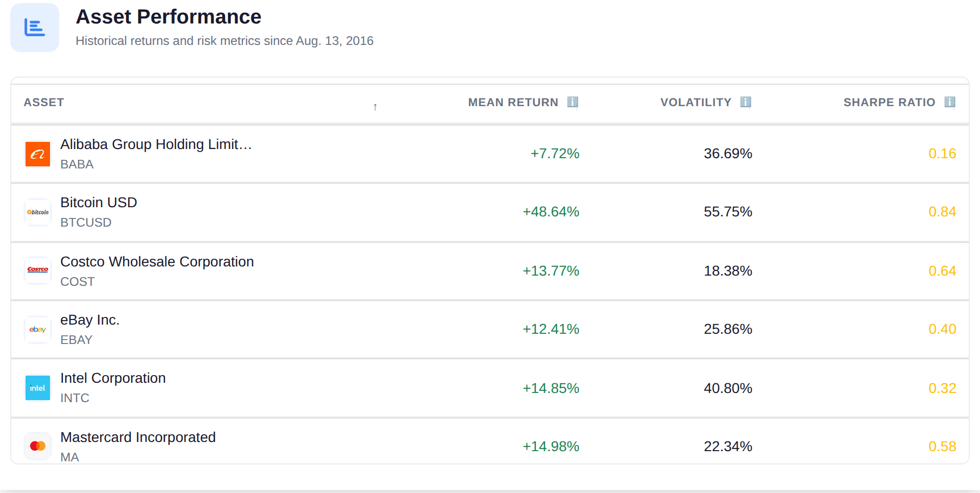The height and width of the screenshot is (493, 980).
Task: Sort table by Volatility header
Action: tap(696, 103)
